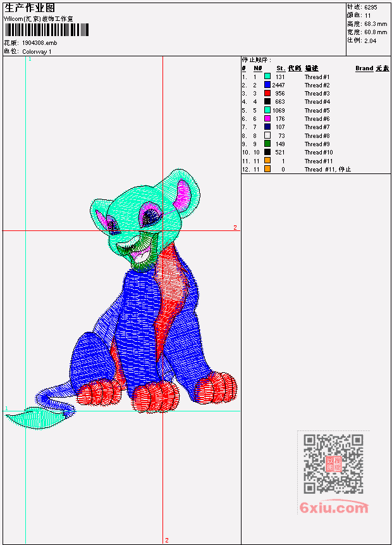The height and width of the screenshot is (545, 392).
Task: Click the width value 60.8 mm
Action: click(376, 32)
